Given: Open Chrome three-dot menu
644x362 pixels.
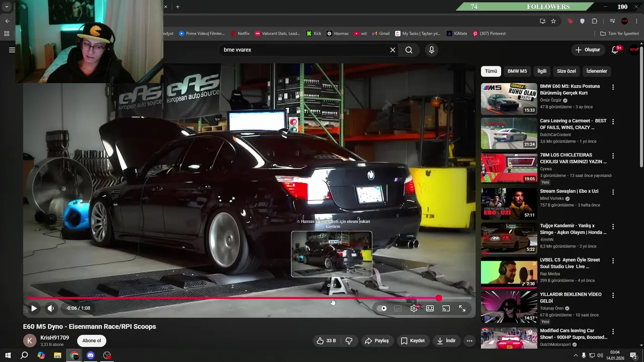Looking at the screenshot, I should point(636,21).
